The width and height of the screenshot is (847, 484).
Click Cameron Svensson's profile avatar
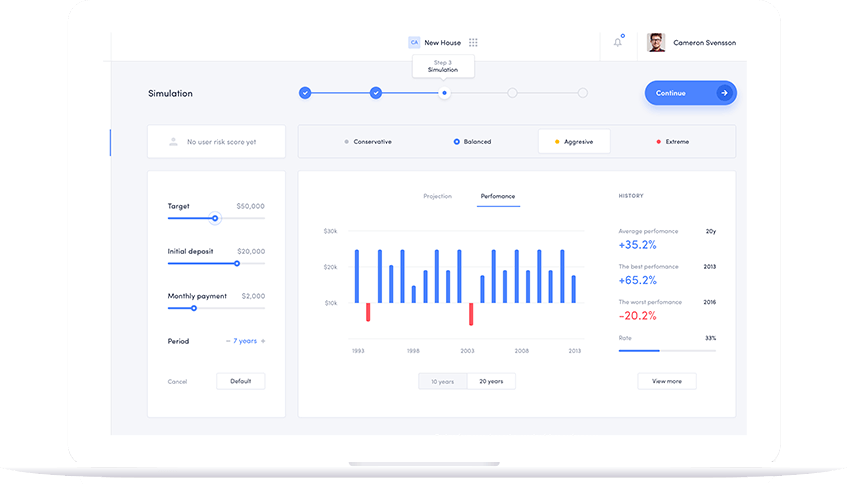[656, 43]
